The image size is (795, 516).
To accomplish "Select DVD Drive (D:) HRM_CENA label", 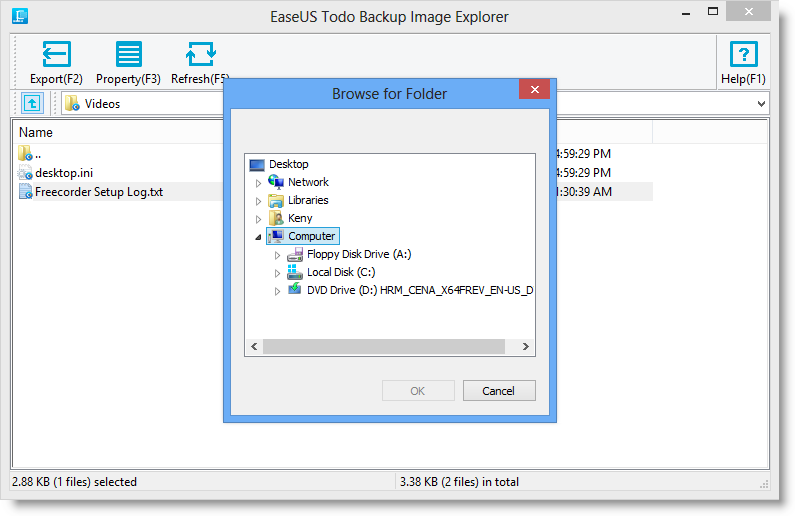I will click(420, 290).
